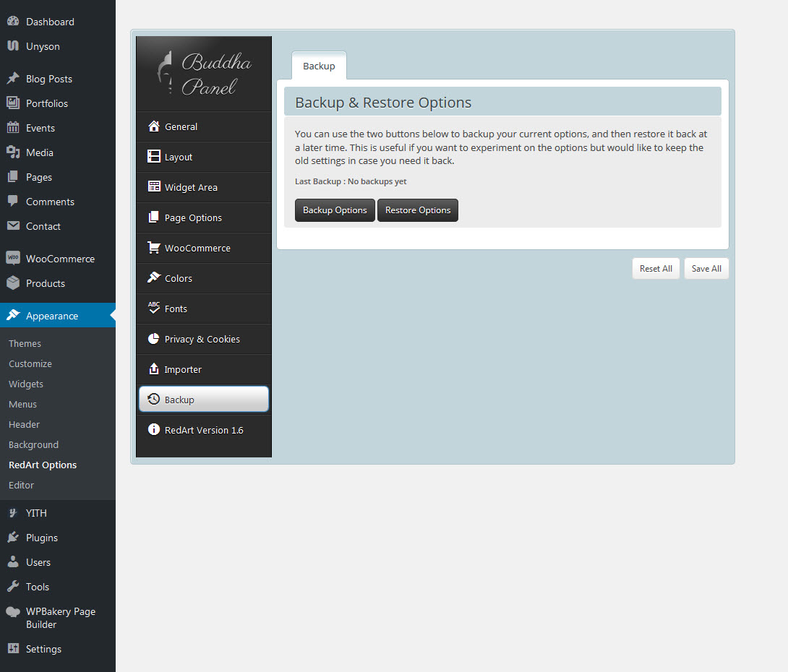Save all settings with Save All
The height and width of the screenshot is (672, 788).
pos(706,269)
